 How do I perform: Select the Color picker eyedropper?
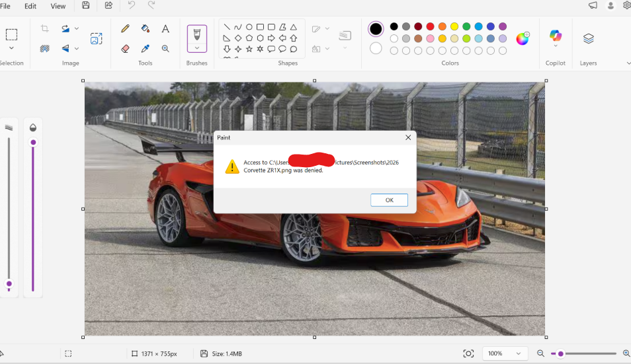[x=146, y=49]
